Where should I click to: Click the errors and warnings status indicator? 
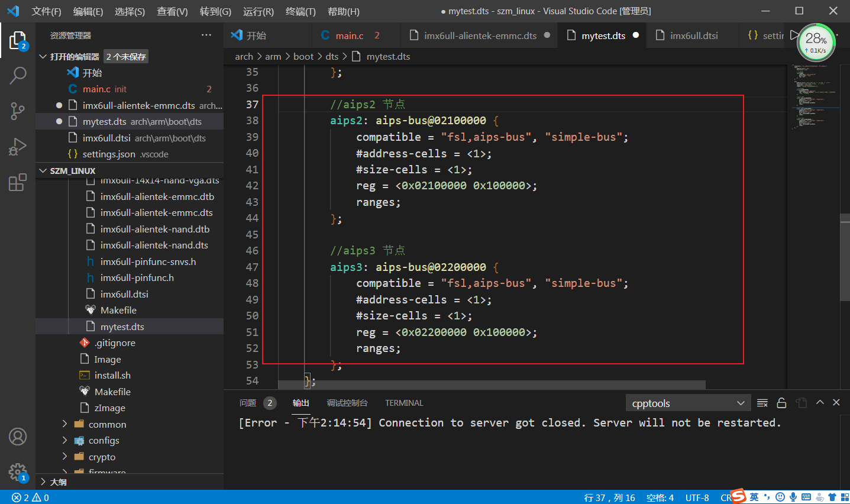point(31,497)
